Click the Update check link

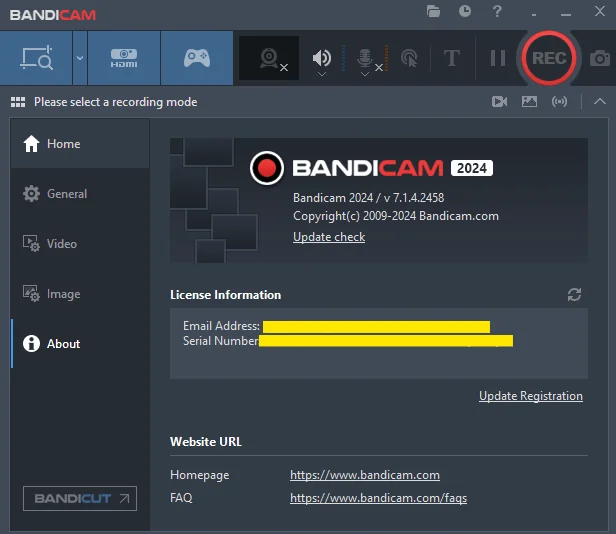(329, 237)
